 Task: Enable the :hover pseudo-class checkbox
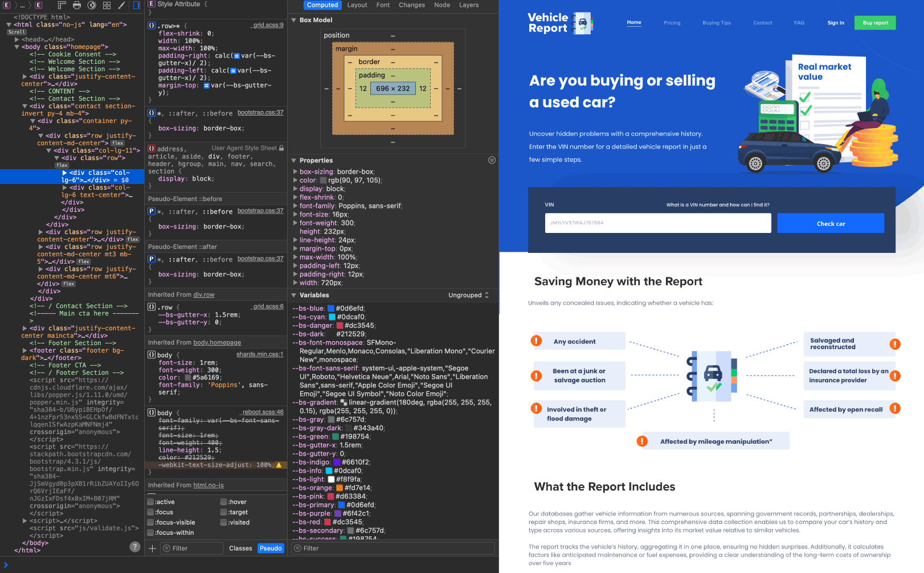[223, 502]
